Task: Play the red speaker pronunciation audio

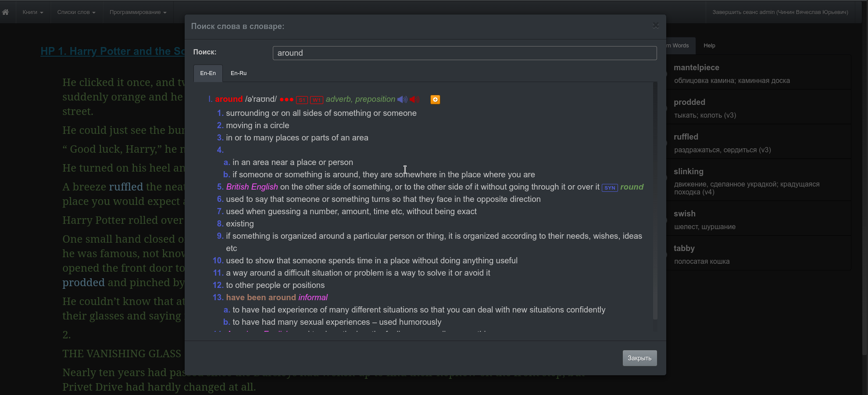Action: 414,100
